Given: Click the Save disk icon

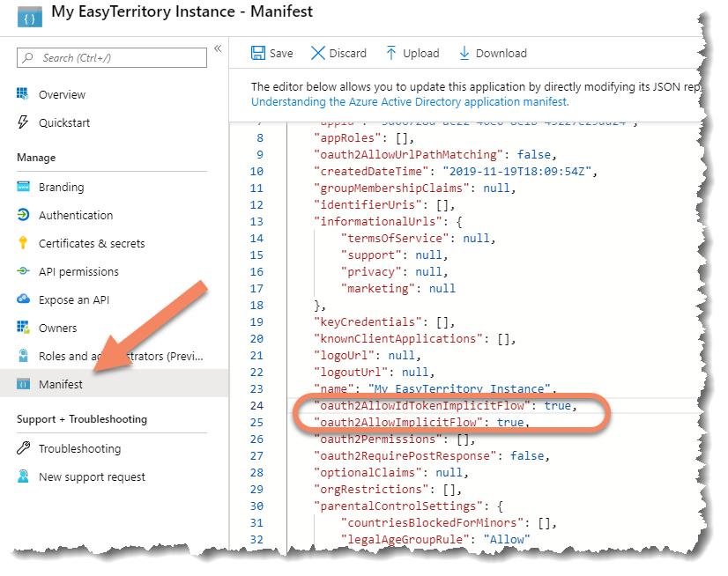Looking at the screenshot, I should pos(257,53).
